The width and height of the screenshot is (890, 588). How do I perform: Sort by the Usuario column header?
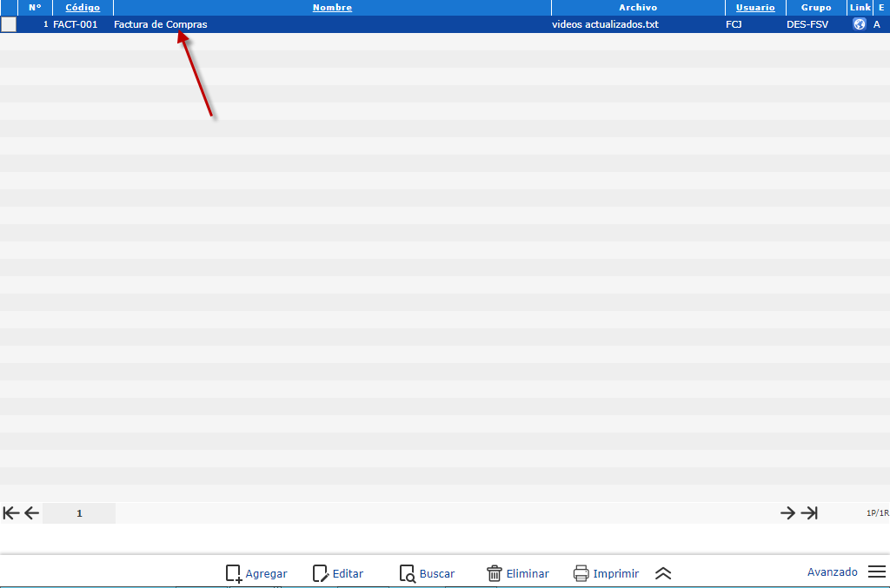point(755,7)
